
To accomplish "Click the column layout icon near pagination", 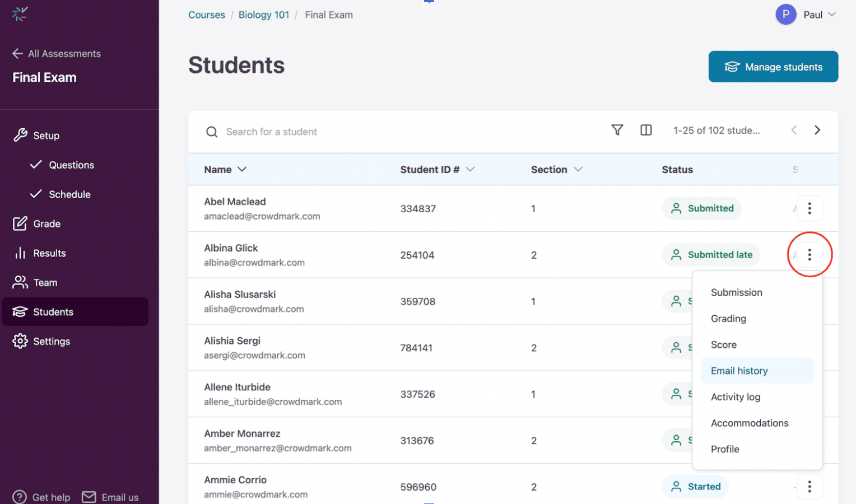I will click(646, 130).
